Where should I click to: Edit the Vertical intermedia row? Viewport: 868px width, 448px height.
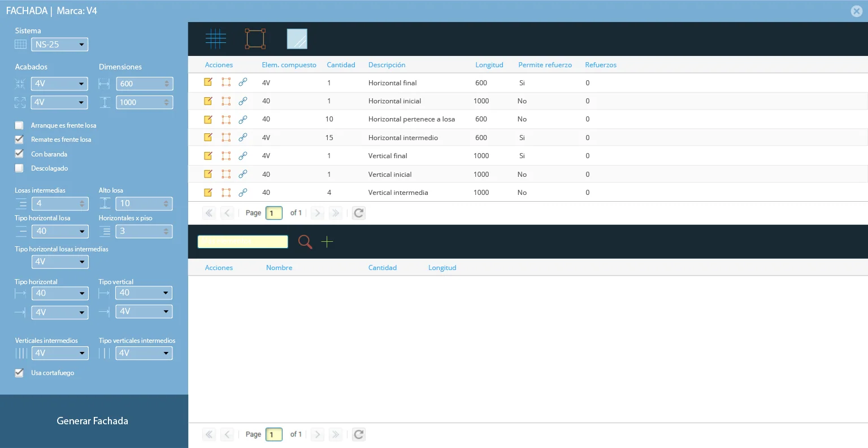pyautogui.click(x=208, y=192)
